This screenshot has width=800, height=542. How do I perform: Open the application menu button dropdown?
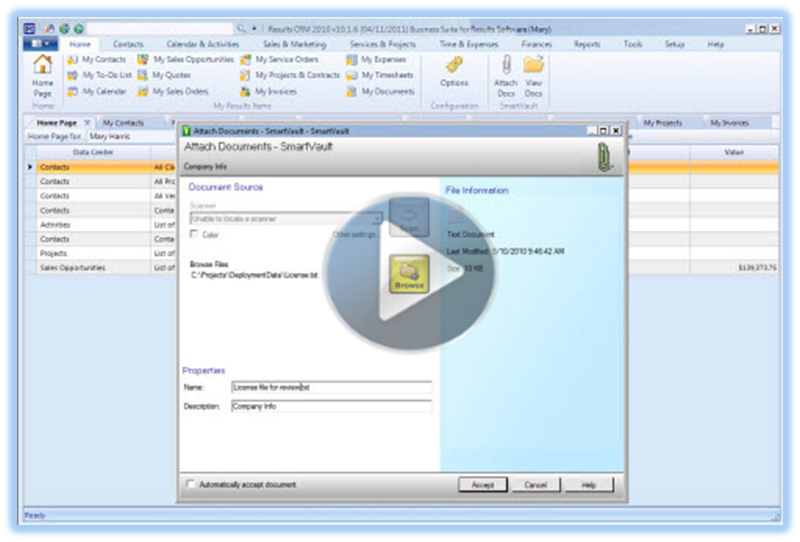click(40, 44)
